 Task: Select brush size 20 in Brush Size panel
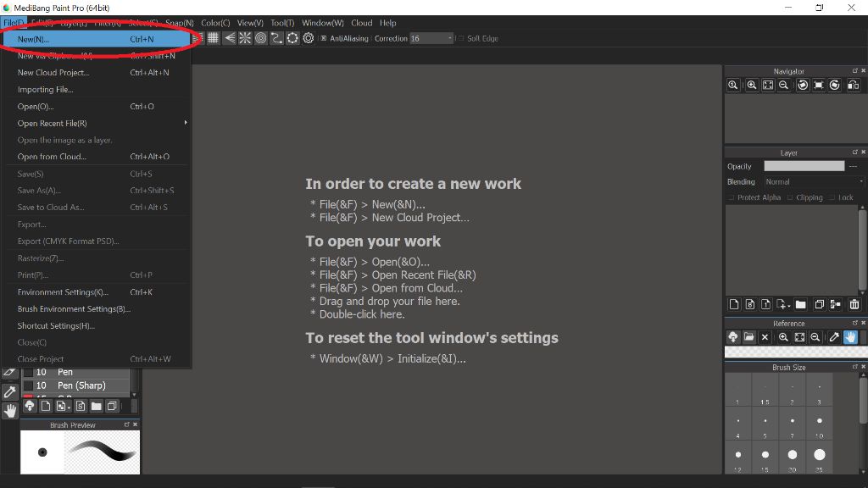pyautogui.click(x=793, y=457)
